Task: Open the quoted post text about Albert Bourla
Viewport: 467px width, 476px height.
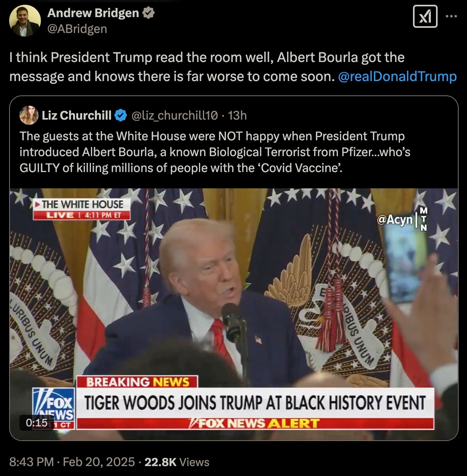Action: pyautogui.click(x=215, y=152)
